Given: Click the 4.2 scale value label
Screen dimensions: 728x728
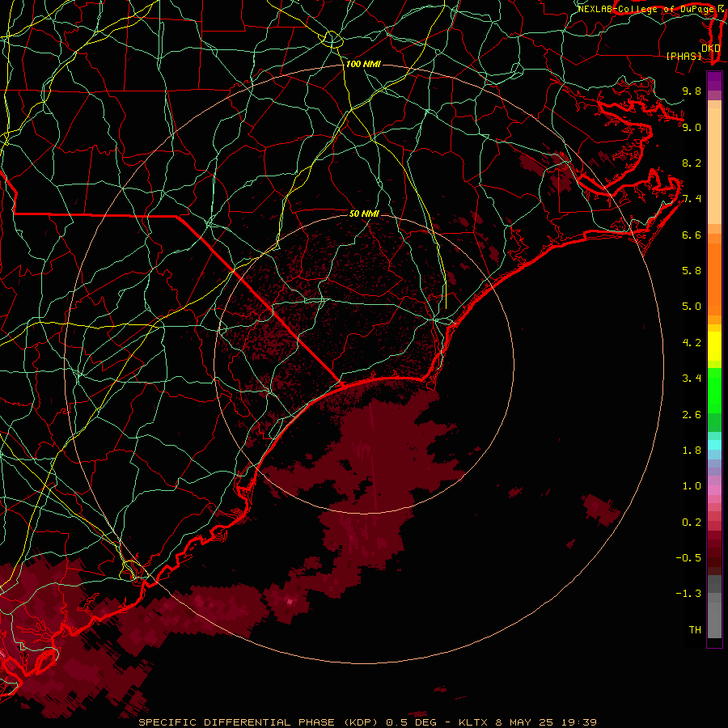Looking at the screenshot, I should point(692,343).
